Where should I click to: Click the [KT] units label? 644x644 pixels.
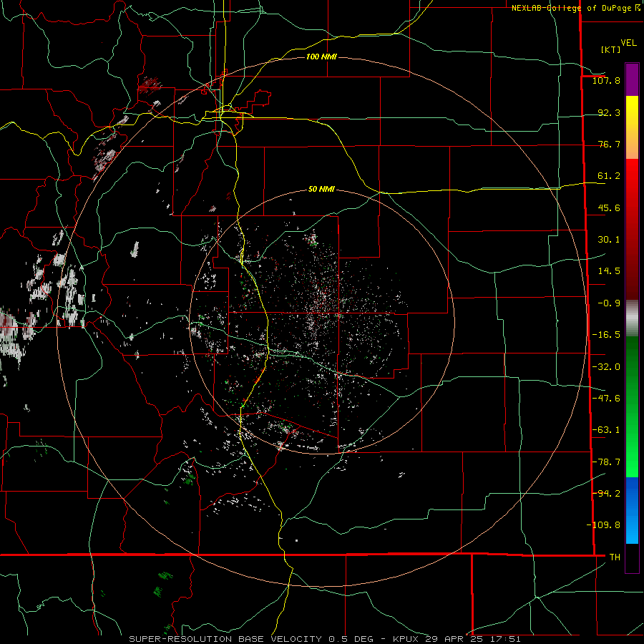pos(611,49)
